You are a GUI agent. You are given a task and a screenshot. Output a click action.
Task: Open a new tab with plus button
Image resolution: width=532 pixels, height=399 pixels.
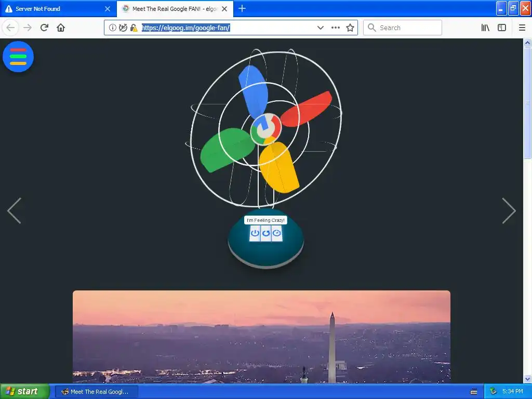(x=242, y=8)
